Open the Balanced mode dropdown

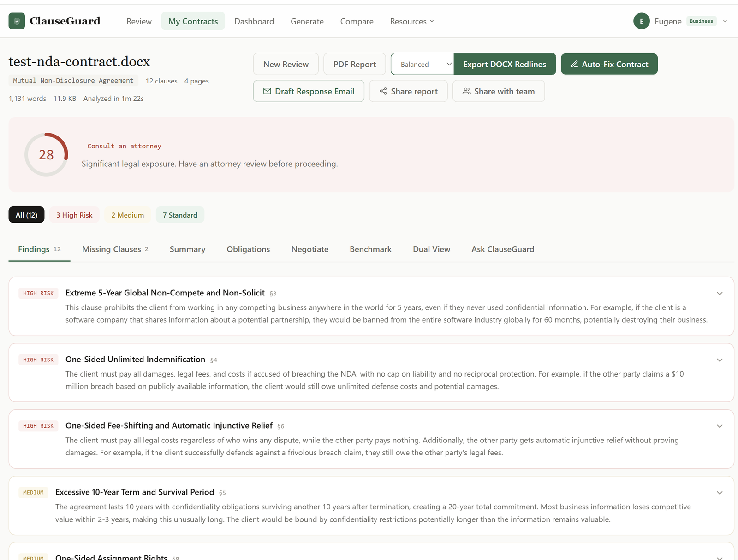422,64
